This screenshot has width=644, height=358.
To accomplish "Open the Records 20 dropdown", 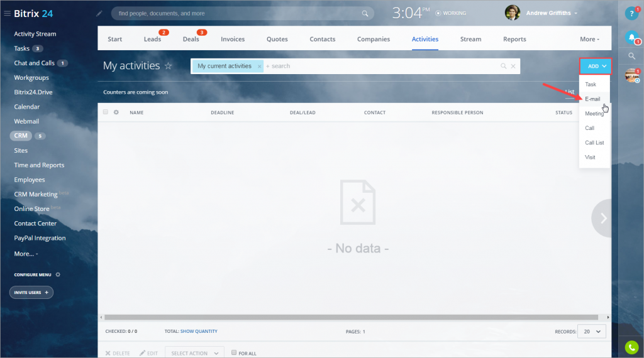I will 591,332.
